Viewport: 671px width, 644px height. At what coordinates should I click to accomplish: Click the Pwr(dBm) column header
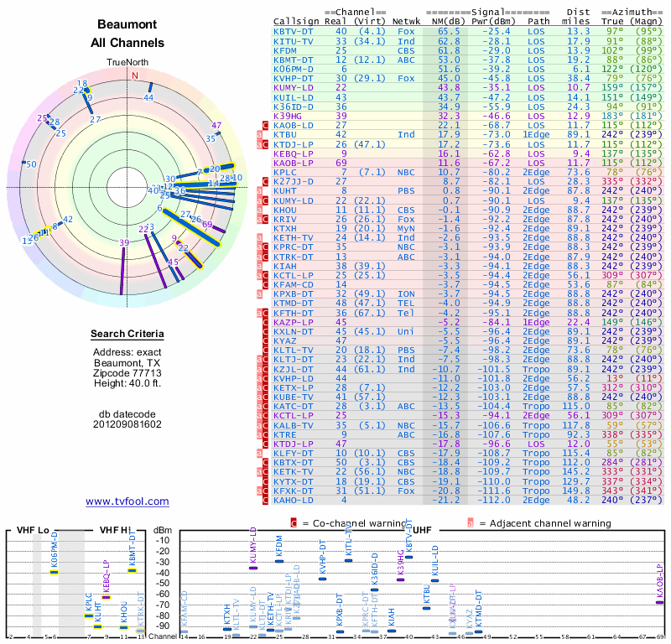(493, 22)
